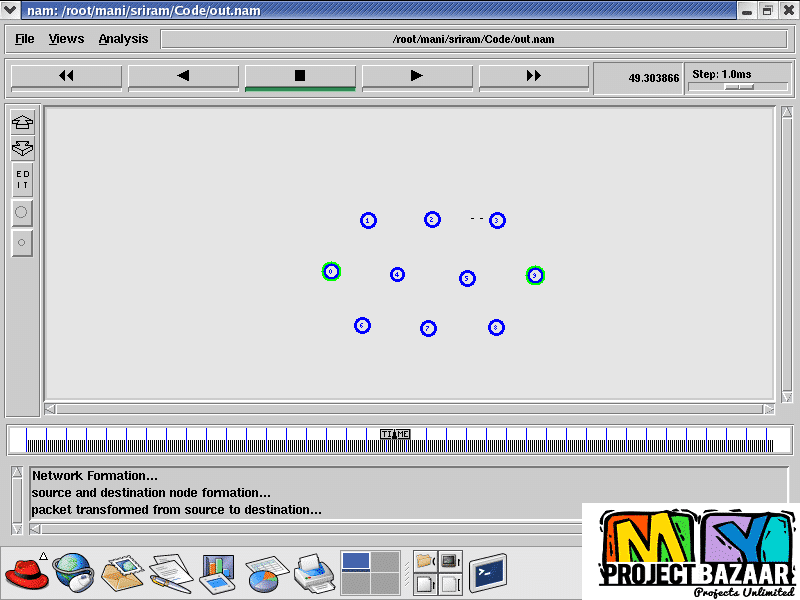Open the File menu
The image size is (800, 600).
pos(25,39)
